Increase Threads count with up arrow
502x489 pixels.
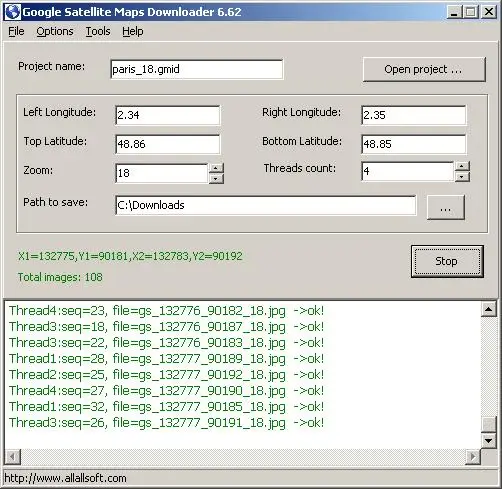(x=462, y=166)
